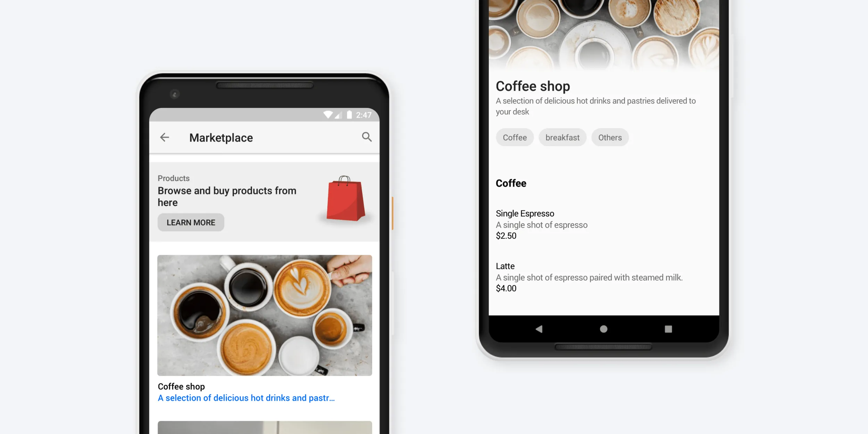868x434 pixels.
Task: Tap the search icon in Marketplace
Action: pos(366,137)
